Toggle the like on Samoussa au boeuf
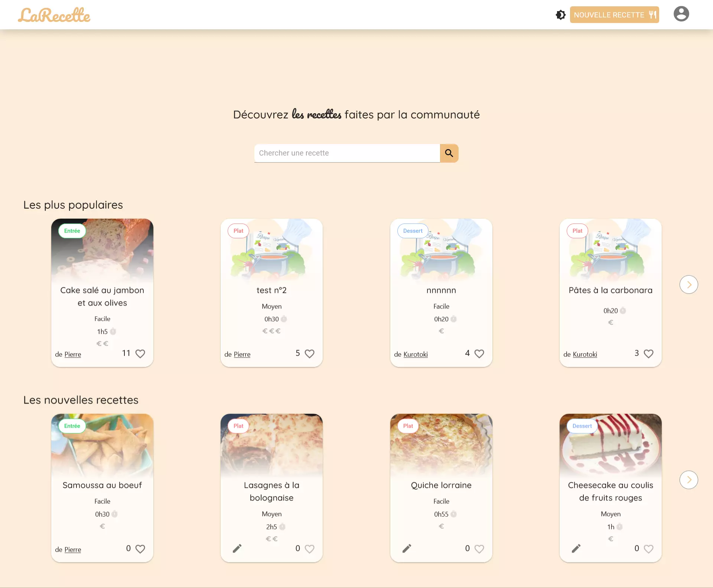The height and width of the screenshot is (588, 713). 140,549
